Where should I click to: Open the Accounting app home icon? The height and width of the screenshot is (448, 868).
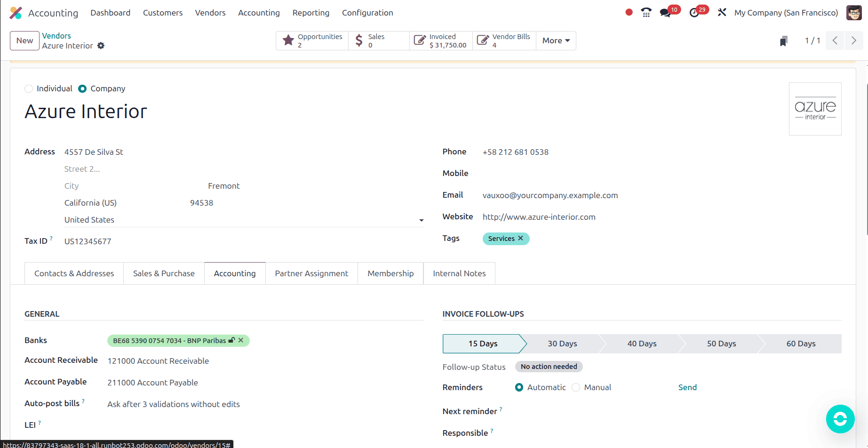coord(16,13)
